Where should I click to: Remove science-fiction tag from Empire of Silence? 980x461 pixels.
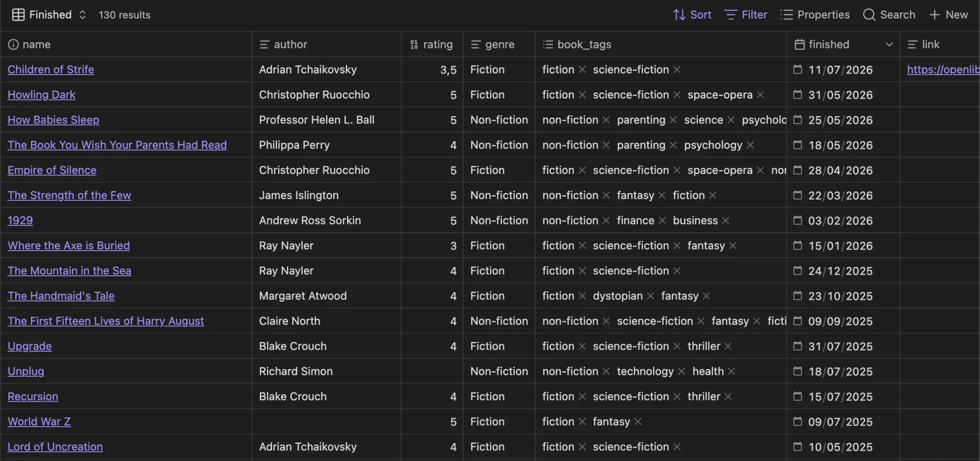click(677, 170)
